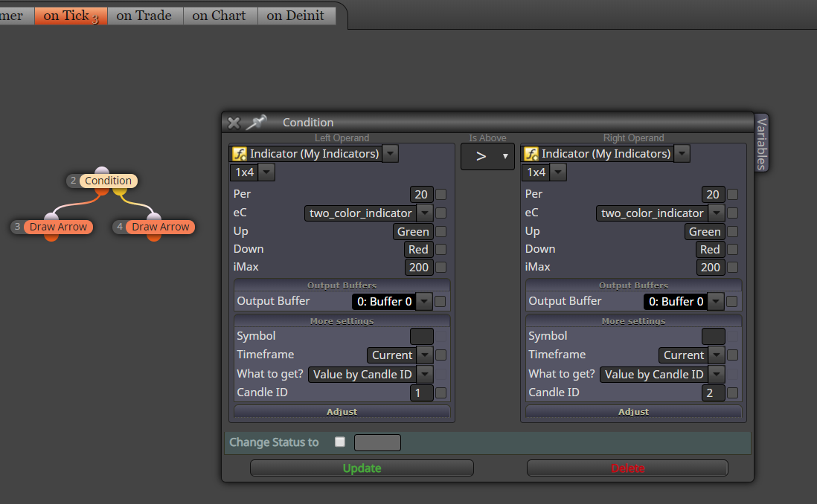Close the Condition dialog with X icon
The image size is (817, 504).
234,123
